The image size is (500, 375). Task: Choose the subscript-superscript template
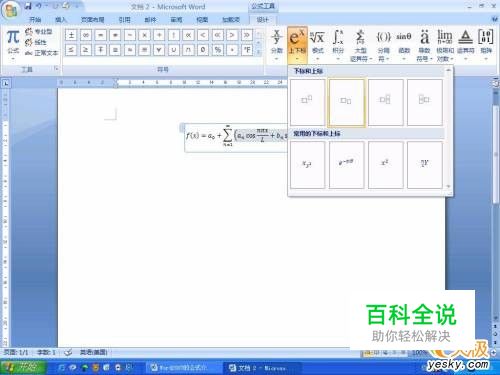coord(385,102)
